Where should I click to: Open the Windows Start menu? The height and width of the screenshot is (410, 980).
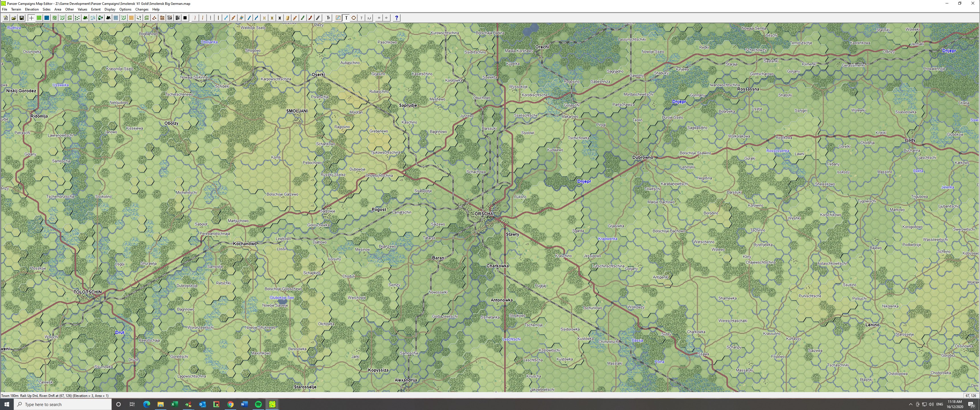coord(7,404)
